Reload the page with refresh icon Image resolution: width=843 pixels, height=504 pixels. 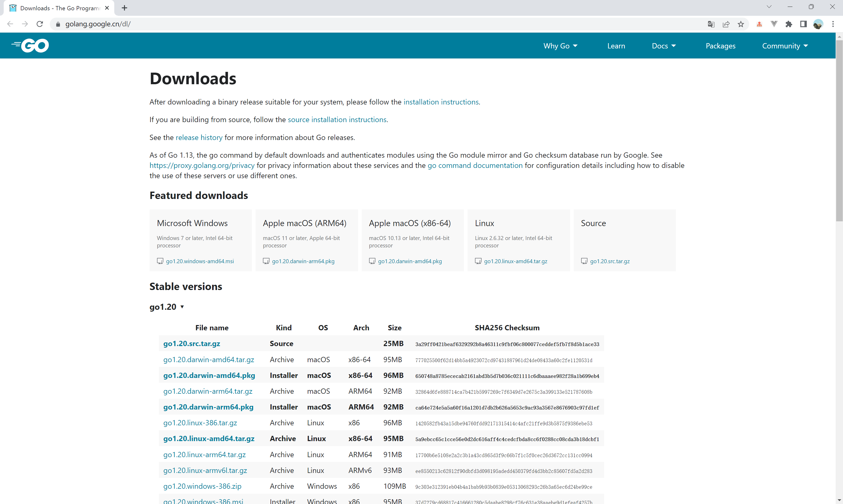coord(40,24)
